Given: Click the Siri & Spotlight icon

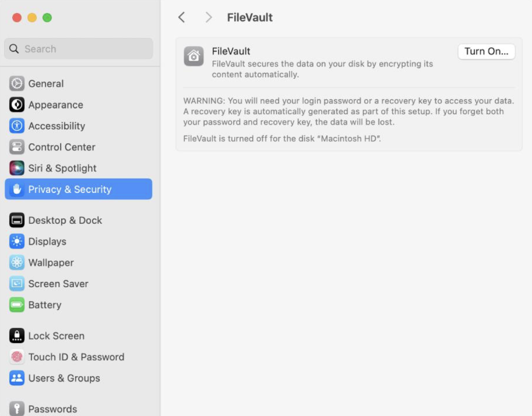Looking at the screenshot, I should pyautogui.click(x=17, y=168).
